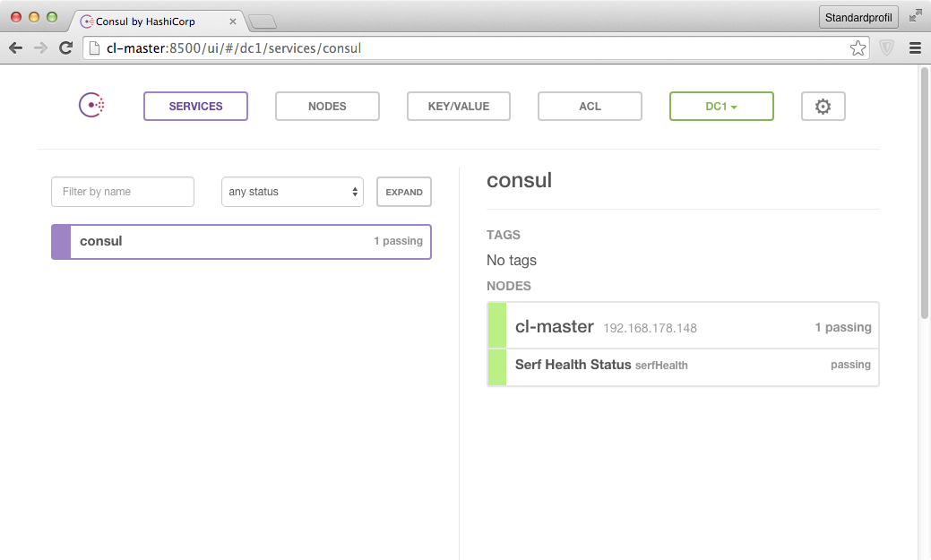Screen dimensions: 931x560
Task: Open the 'any status' filter dropdown
Action: (292, 192)
